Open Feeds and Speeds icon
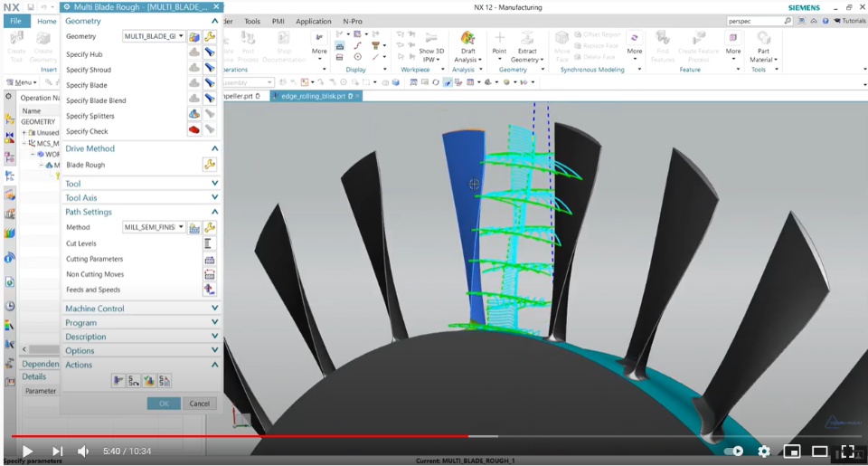 pyautogui.click(x=209, y=290)
